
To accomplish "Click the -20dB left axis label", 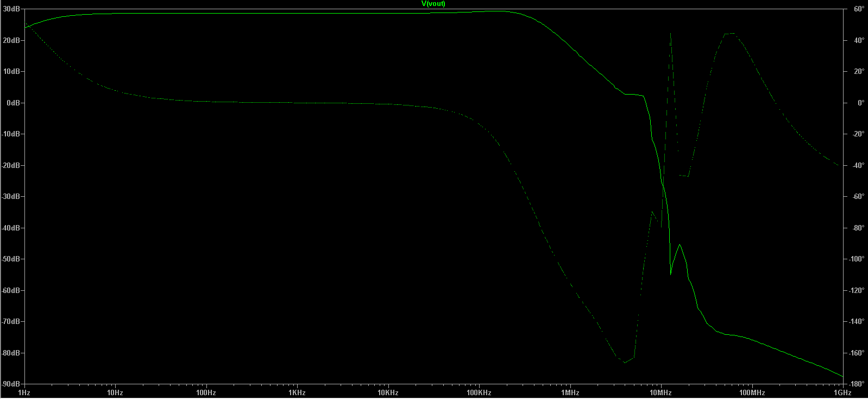I will point(10,165).
